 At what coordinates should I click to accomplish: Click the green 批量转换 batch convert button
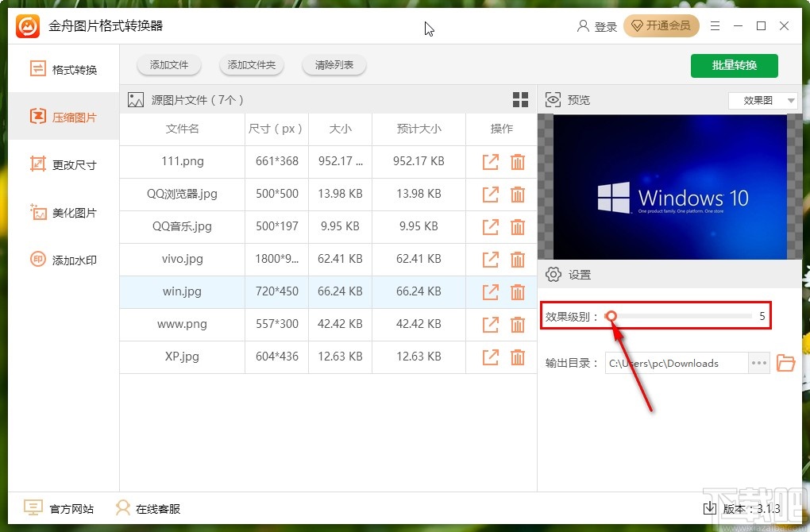tap(734, 66)
